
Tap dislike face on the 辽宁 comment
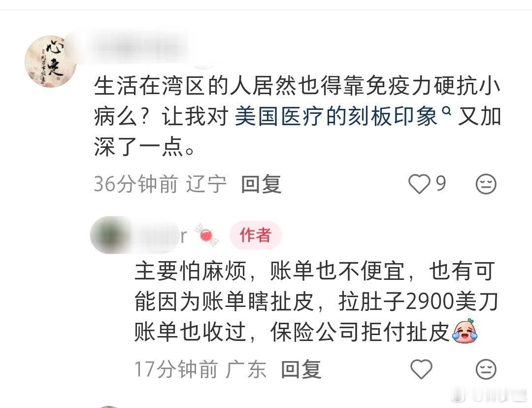coord(486,184)
